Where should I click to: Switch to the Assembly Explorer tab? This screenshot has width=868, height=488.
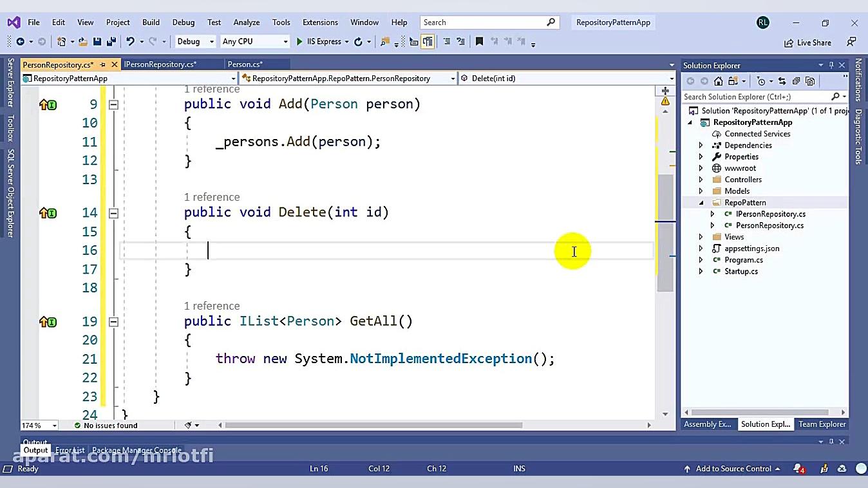(708, 424)
